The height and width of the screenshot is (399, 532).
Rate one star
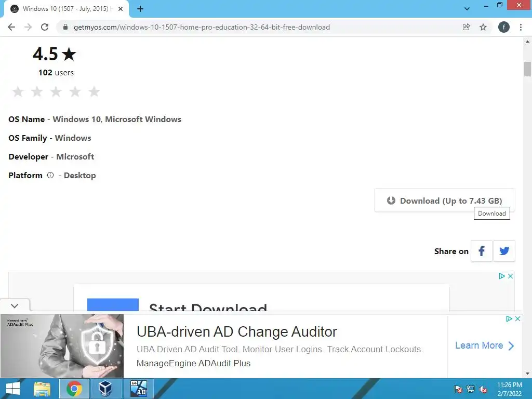[18, 91]
